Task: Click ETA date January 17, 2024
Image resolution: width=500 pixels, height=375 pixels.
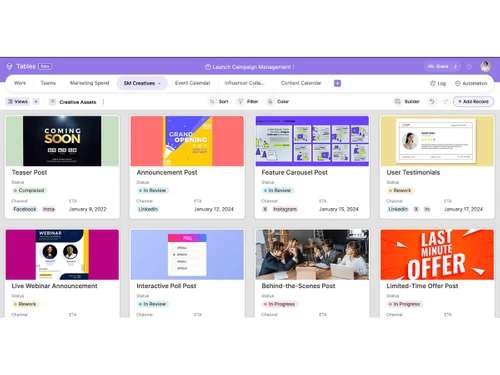Action: 463,209
